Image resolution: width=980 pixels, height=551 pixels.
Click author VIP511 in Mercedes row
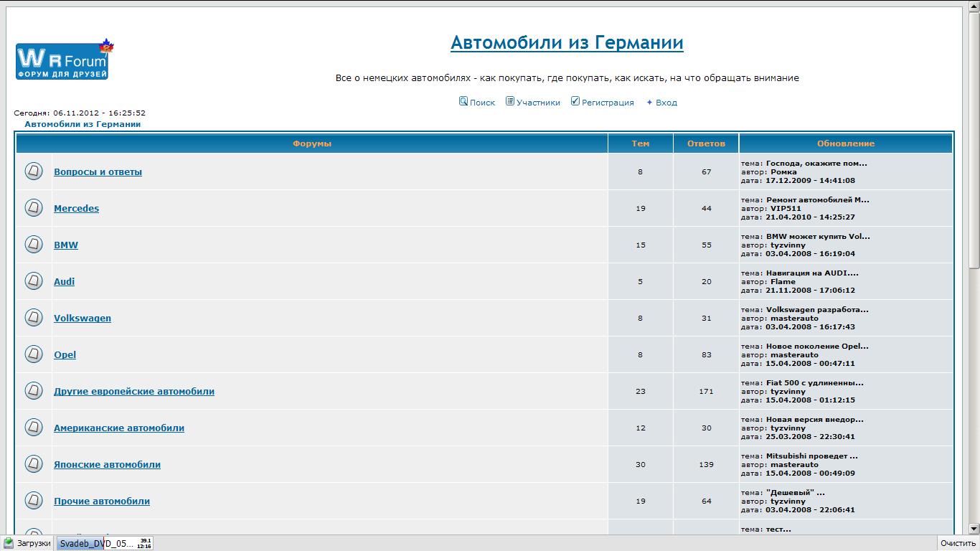[786, 208]
